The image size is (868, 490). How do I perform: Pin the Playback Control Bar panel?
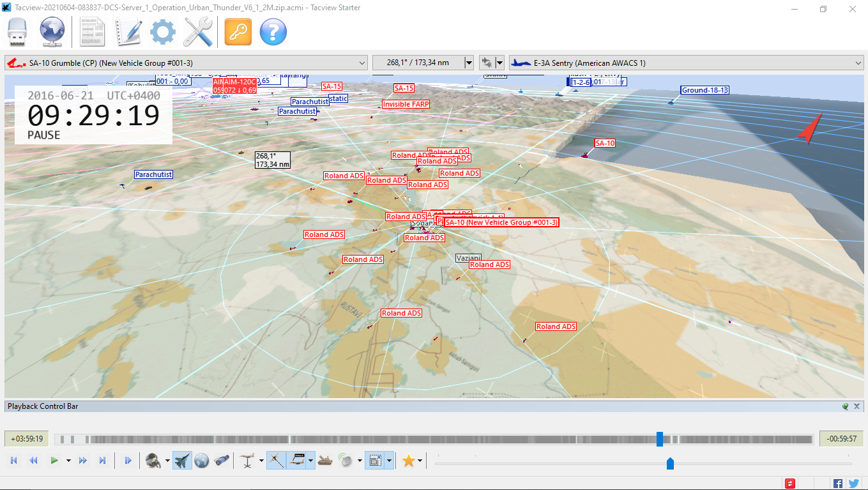[846, 406]
